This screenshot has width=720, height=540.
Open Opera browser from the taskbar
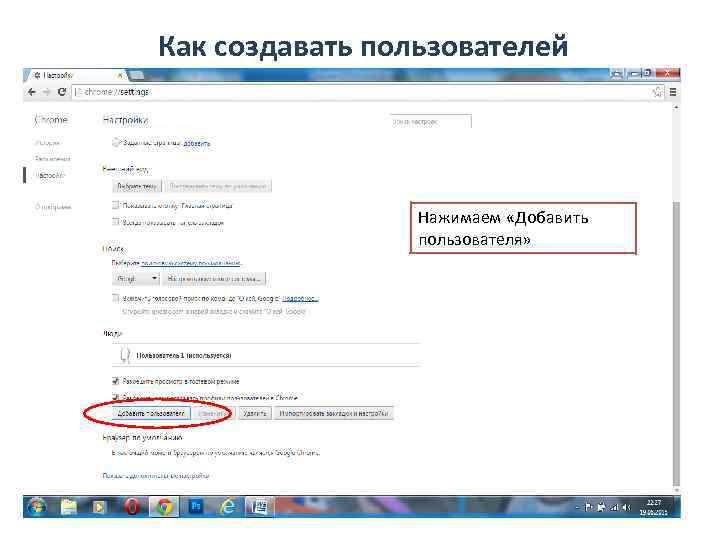(132, 507)
